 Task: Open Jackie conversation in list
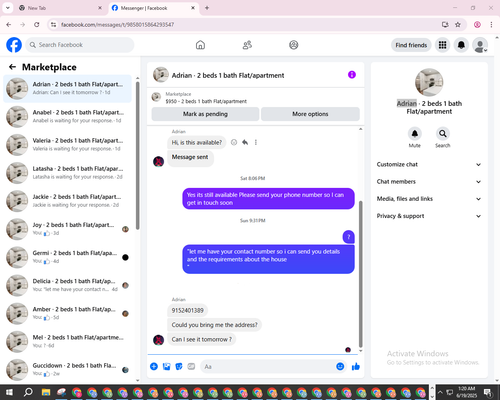(67, 201)
